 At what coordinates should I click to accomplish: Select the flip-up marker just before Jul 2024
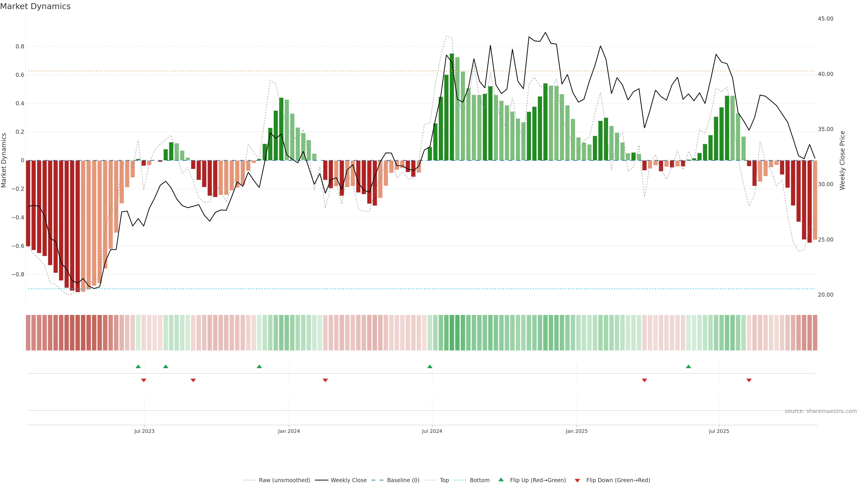[x=430, y=366]
